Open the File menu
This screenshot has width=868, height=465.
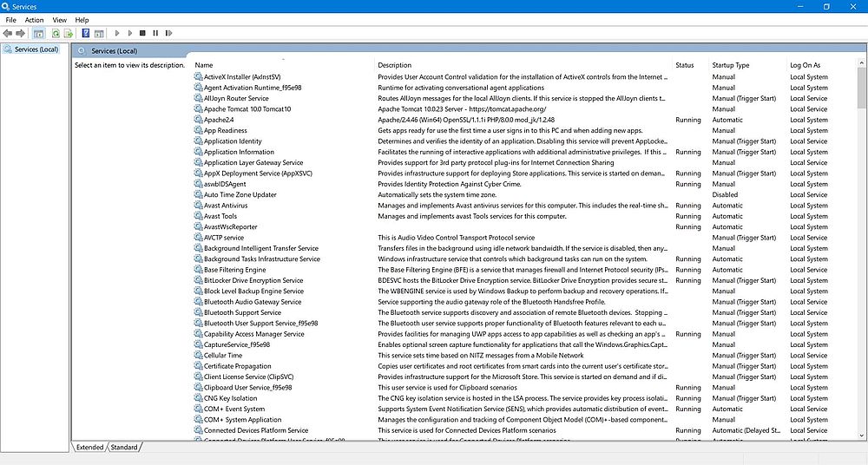[x=10, y=19]
